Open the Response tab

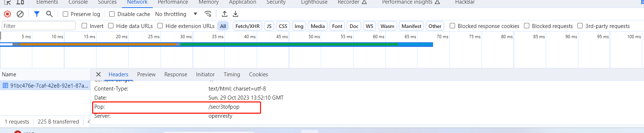(176, 74)
